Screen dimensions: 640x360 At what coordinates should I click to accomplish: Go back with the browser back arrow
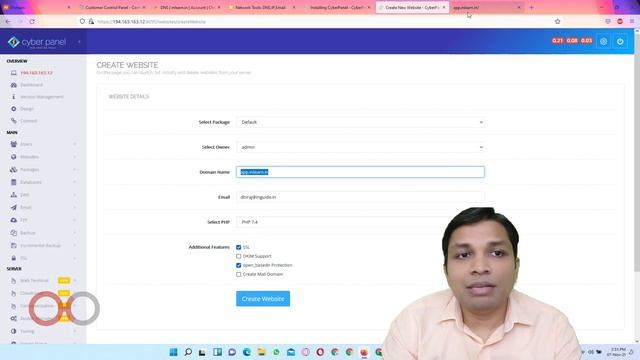(9, 21)
